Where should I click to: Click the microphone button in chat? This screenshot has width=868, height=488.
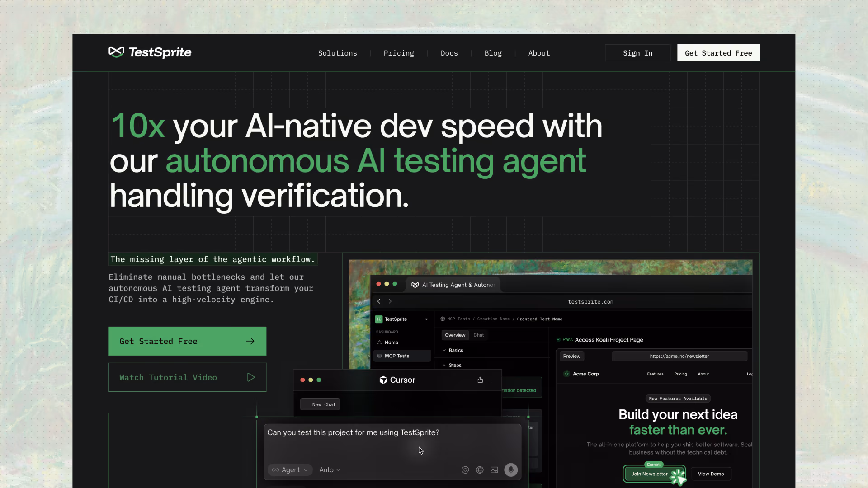[511, 470]
